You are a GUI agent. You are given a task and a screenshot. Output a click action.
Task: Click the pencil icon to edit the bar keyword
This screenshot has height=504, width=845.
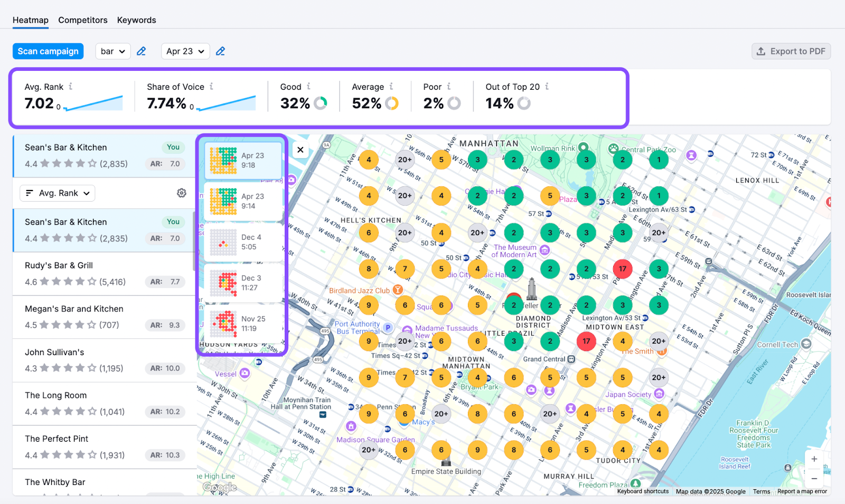pyautogui.click(x=141, y=51)
